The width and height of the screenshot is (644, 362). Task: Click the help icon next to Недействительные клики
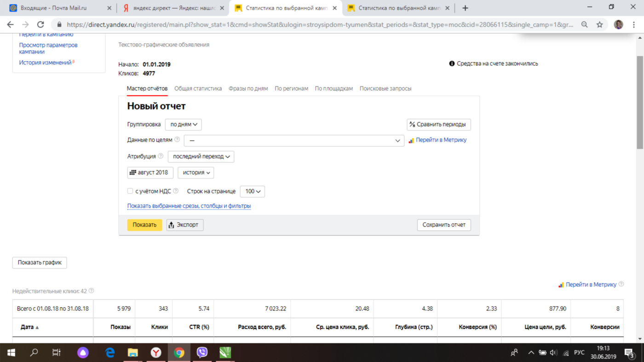pyautogui.click(x=91, y=291)
